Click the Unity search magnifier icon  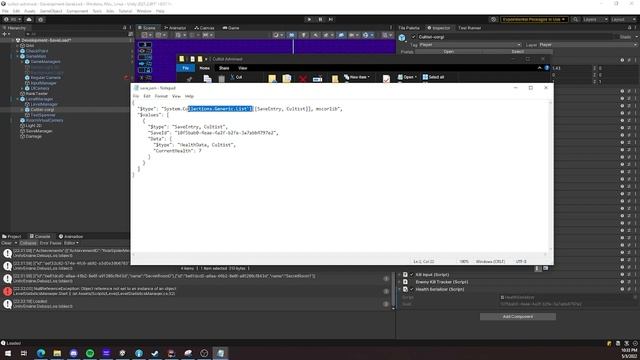pyautogui.click(x=575, y=19)
